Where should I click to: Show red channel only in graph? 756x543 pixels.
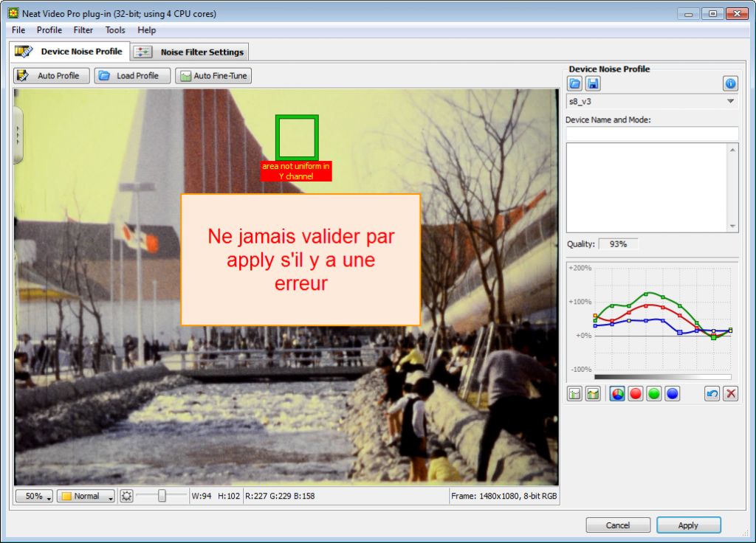coord(636,394)
